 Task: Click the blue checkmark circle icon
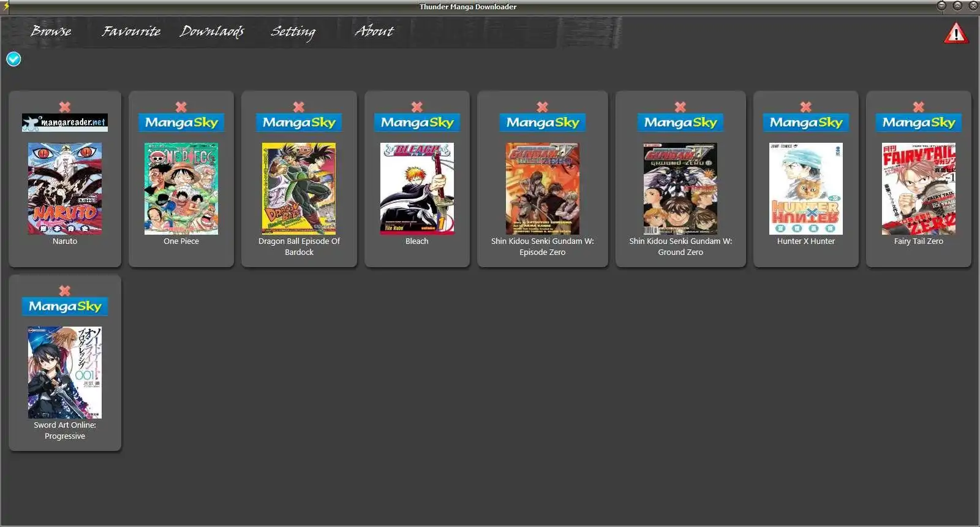[13, 59]
